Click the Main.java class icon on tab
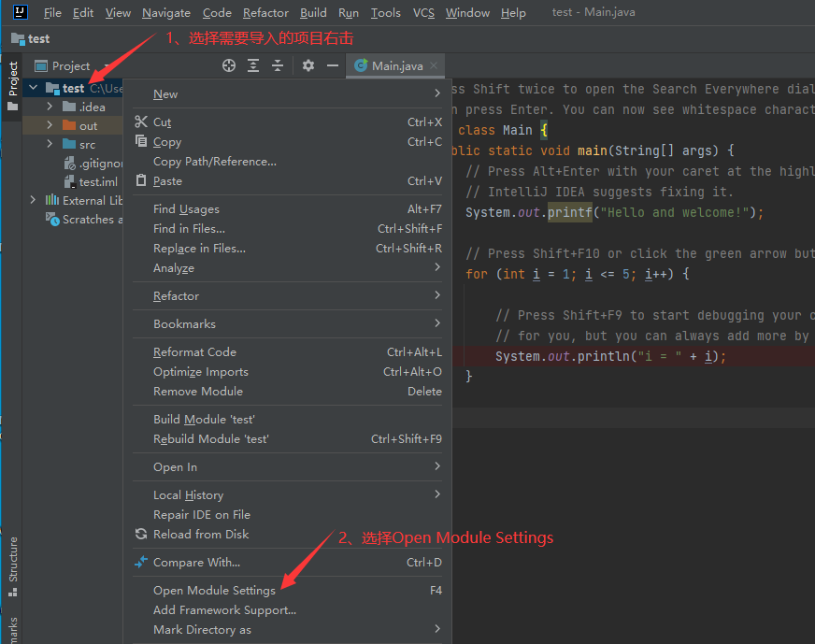 coord(361,65)
